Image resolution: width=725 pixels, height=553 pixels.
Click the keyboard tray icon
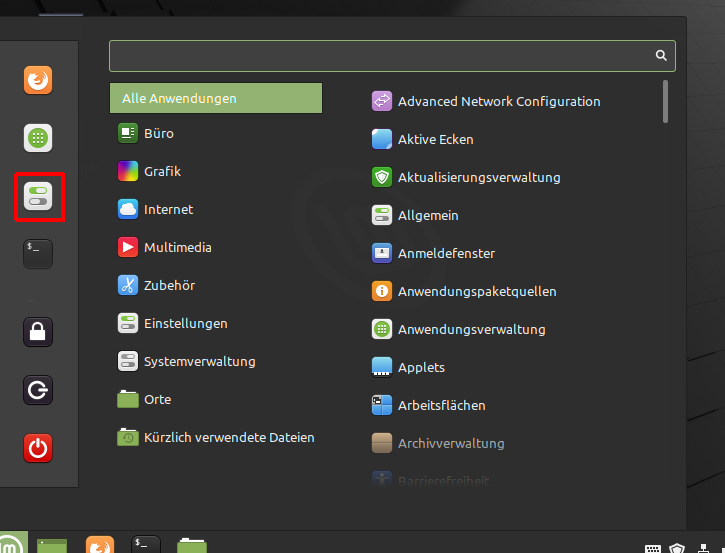tap(653, 548)
